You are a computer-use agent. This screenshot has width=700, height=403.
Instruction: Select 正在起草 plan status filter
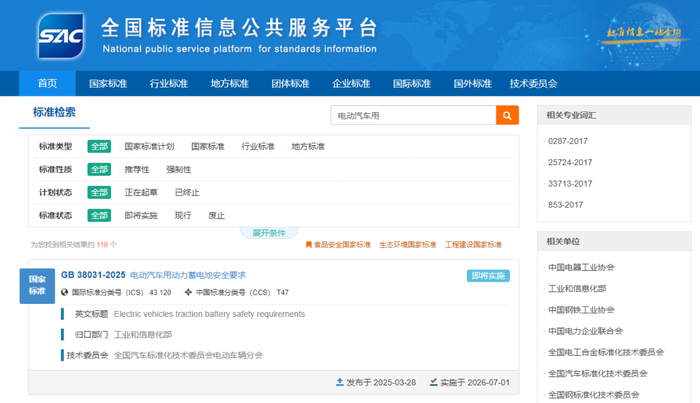coord(141,192)
